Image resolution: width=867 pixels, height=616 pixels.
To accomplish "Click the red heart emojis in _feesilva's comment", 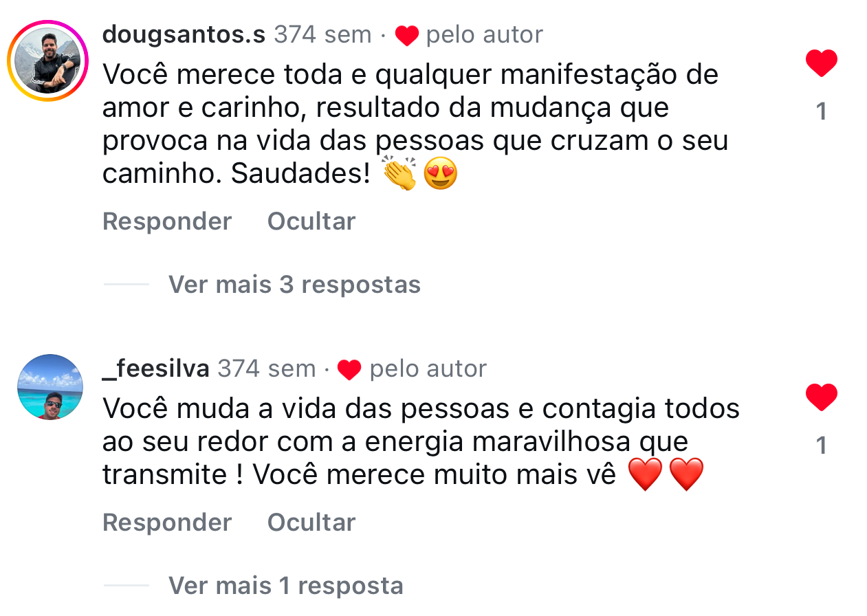I will [666, 474].
